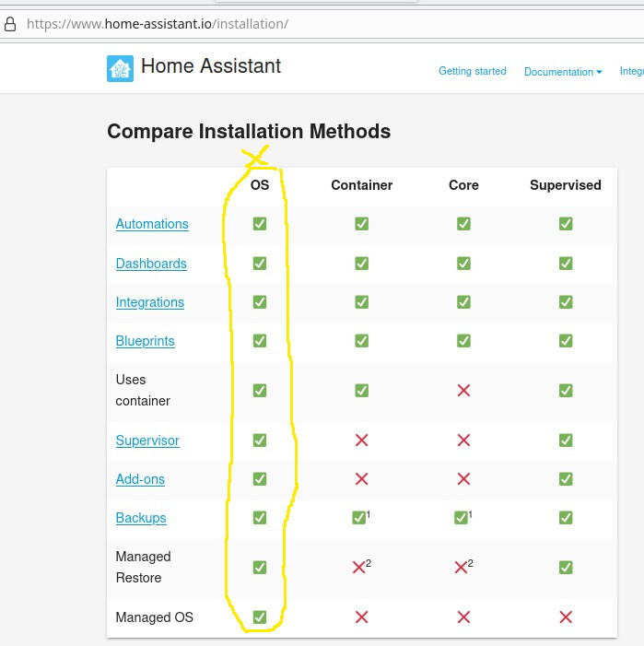Click the Managed OS red cross under Container

[361, 617]
